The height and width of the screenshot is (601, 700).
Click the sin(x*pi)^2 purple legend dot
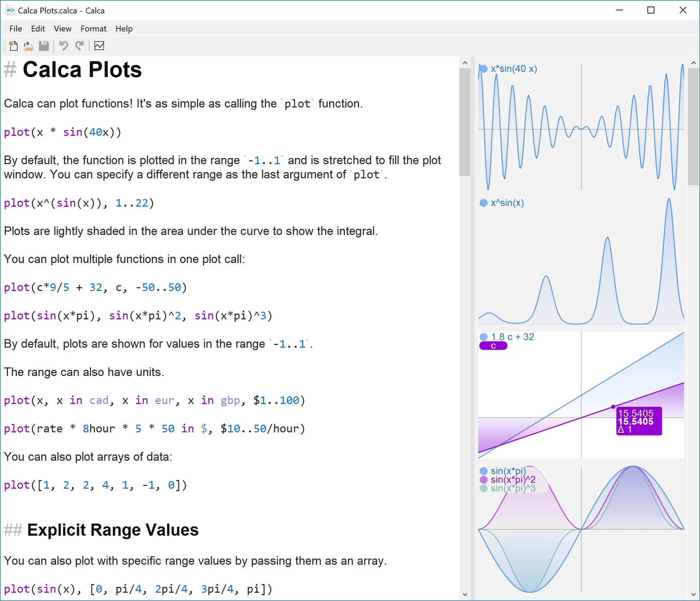click(x=484, y=479)
